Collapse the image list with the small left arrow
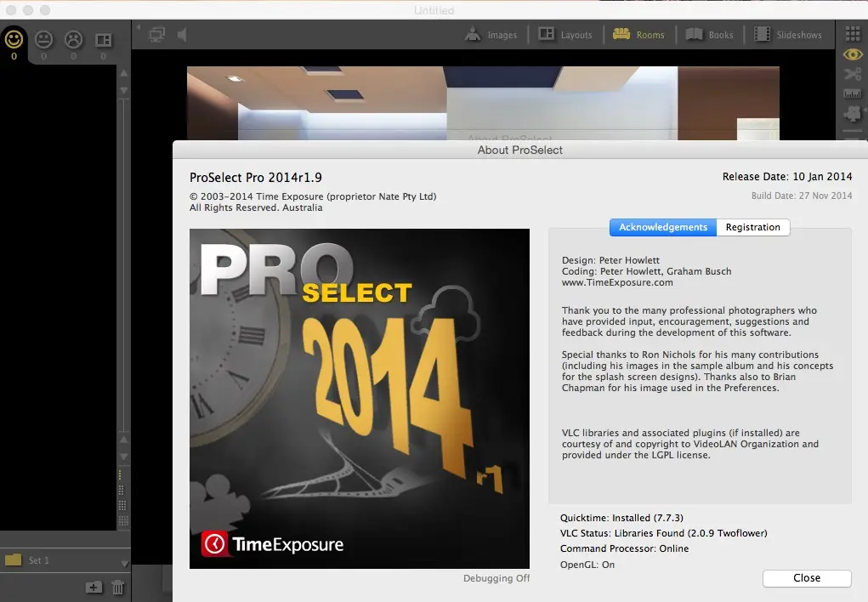868x602 pixels. click(139, 26)
